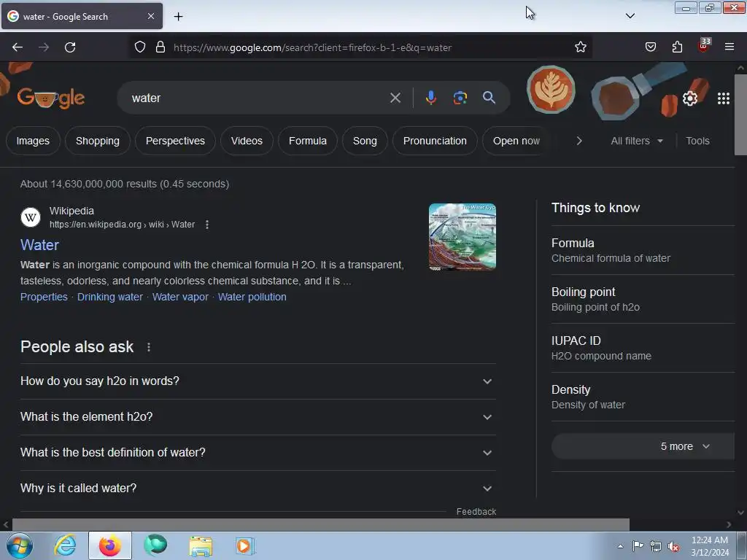
Task: Open the water cycle thumbnail image
Action: pyautogui.click(x=462, y=237)
